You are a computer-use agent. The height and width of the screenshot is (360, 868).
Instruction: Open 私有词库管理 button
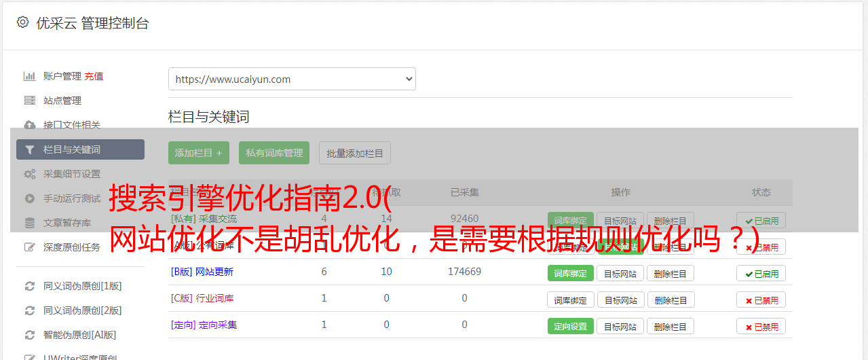click(274, 153)
